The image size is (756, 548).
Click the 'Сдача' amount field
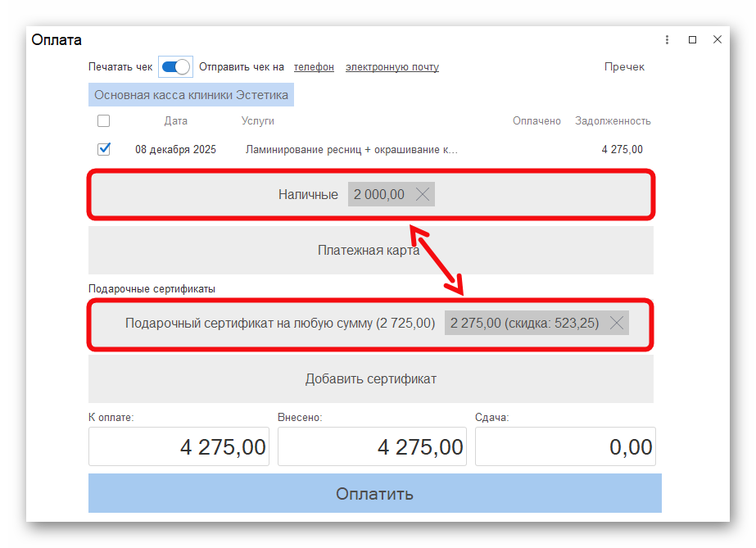(565, 446)
